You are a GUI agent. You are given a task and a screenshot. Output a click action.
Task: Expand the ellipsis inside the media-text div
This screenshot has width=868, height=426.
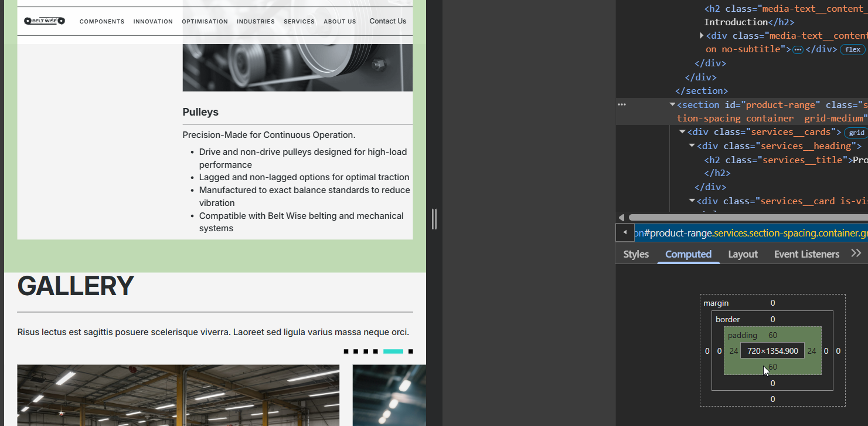pyautogui.click(x=798, y=50)
